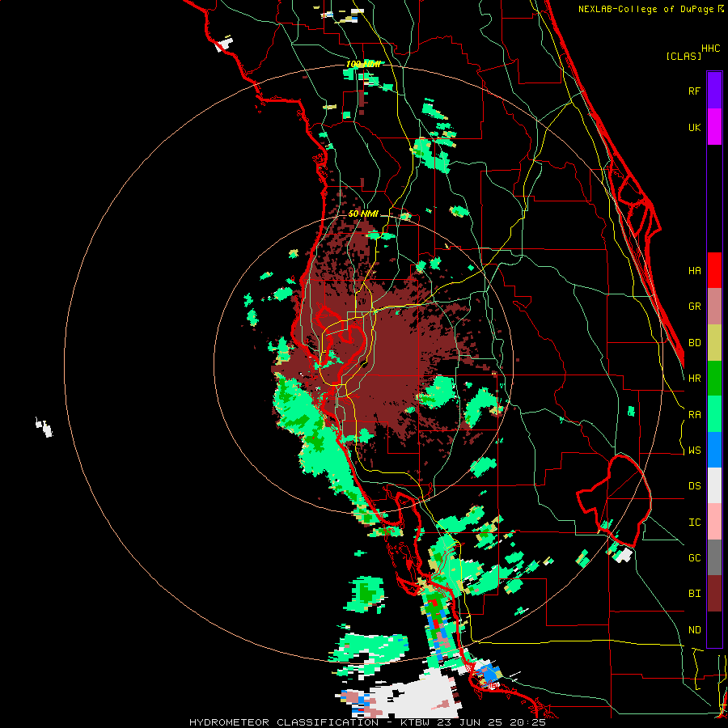This screenshot has height=728, width=728.
Task: Pick the RA light green legend swatch
Action: point(714,414)
